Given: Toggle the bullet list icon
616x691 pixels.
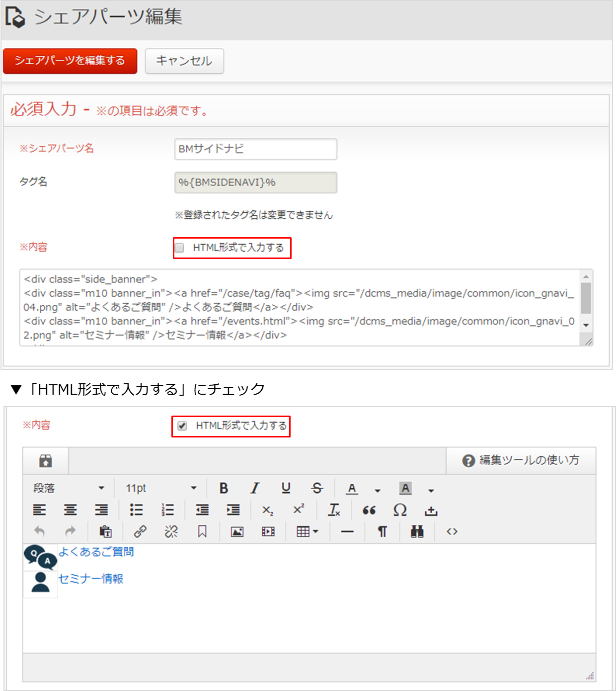Looking at the screenshot, I should tap(136, 510).
